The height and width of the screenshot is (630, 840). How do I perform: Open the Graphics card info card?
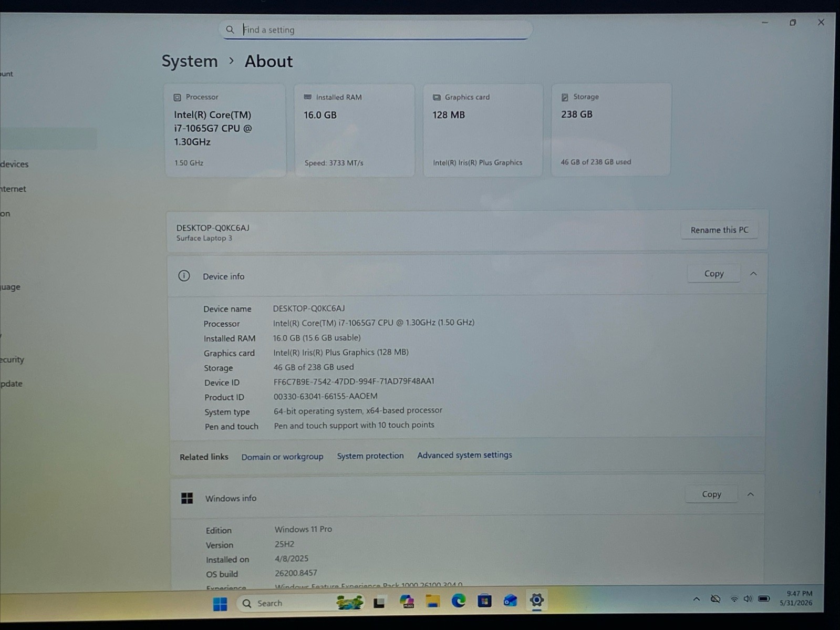coord(483,130)
